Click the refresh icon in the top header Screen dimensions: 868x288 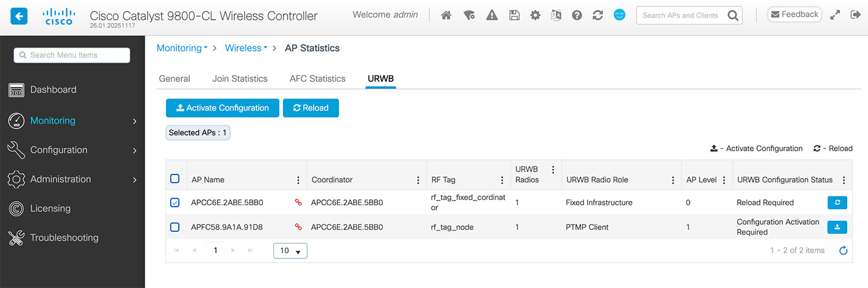[x=598, y=16]
